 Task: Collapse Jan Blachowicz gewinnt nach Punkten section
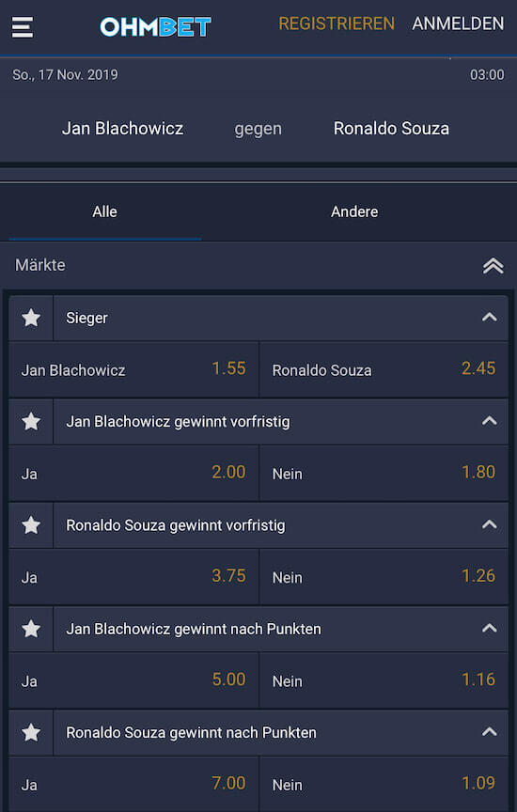click(490, 628)
